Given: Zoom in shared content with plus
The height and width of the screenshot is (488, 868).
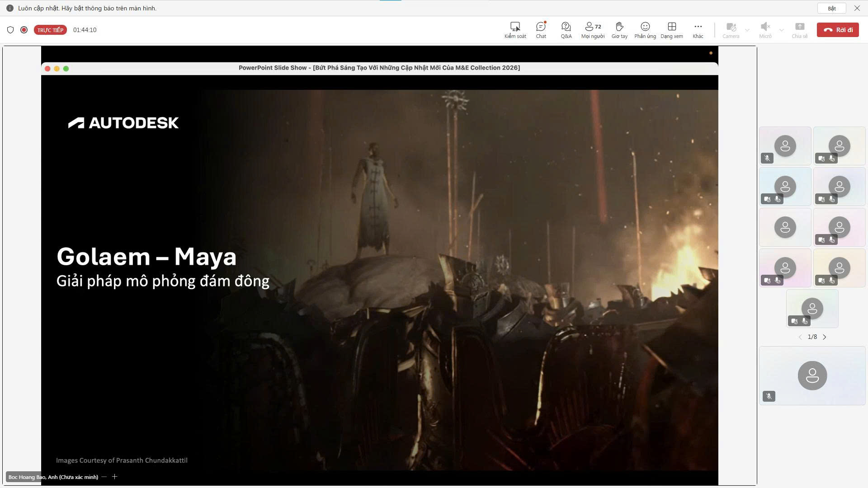Looking at the screenshot, I should click(115, 477).
